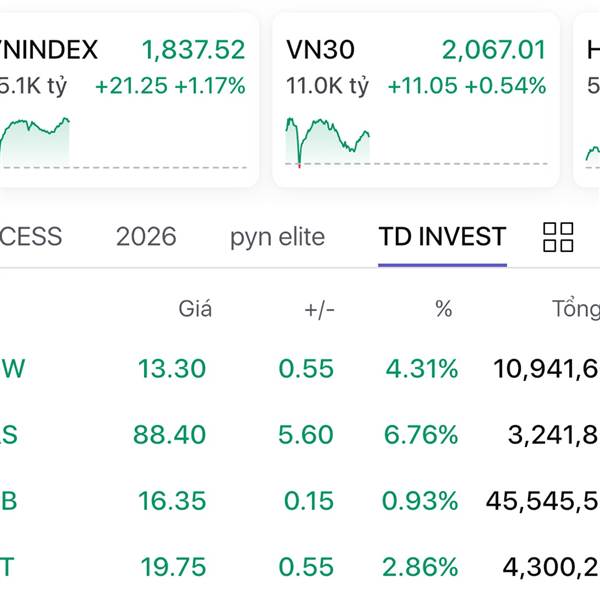Viewport: 600px width, 600px height.
Task: Open the watchlist grid layout icon
Action: 558,237
